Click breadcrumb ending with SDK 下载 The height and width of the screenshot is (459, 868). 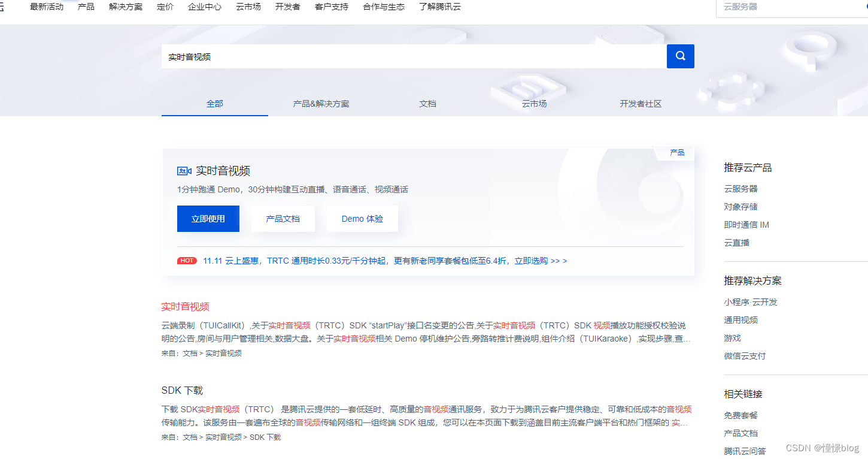(x=221, y=437)
